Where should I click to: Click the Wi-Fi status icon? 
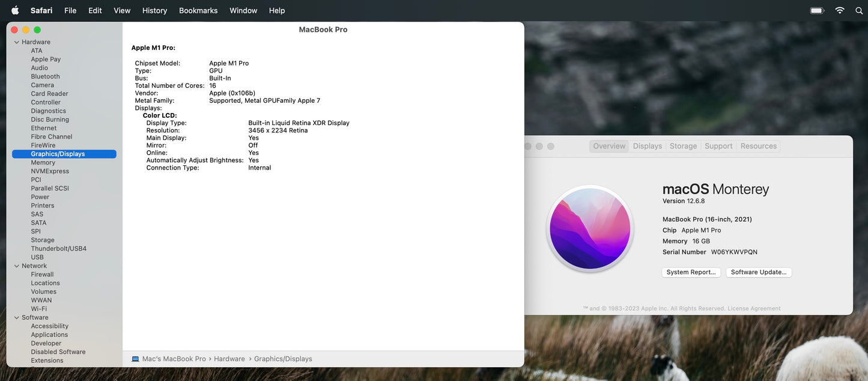coord(839,10)
